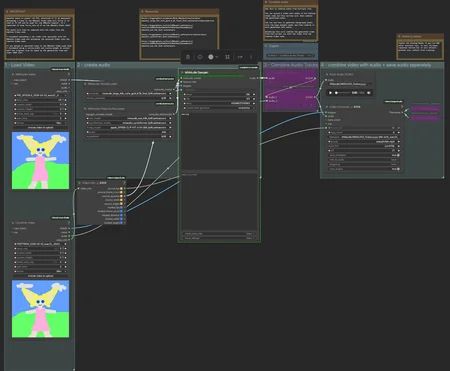This screenshot has height=371, width=450.
Task: Increase seed with right arrow in MMAudio Sampler
Action: (x=254, y=103)
